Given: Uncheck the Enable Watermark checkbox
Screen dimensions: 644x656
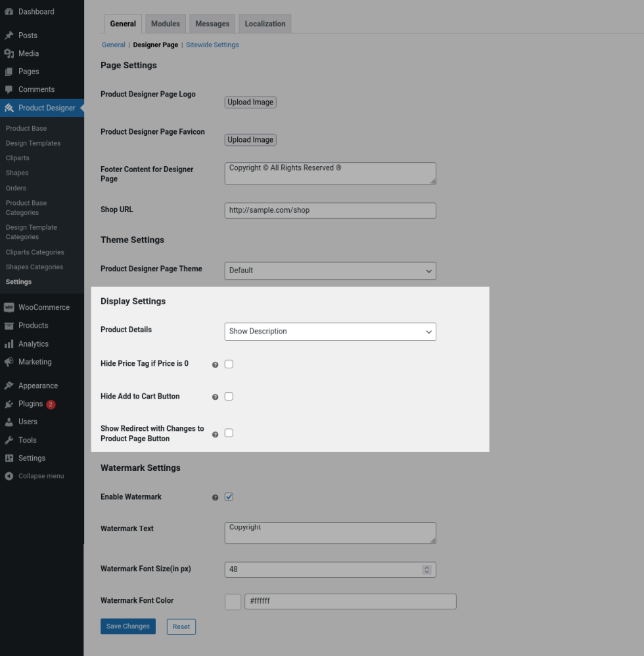Looking at the screenshot, I should (x=229, y=497).
